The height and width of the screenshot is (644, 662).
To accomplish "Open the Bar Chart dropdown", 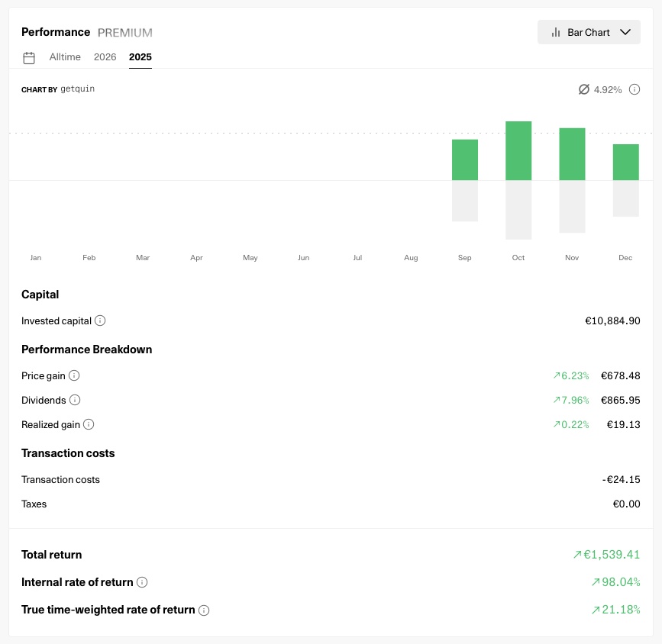I will 588,32.
